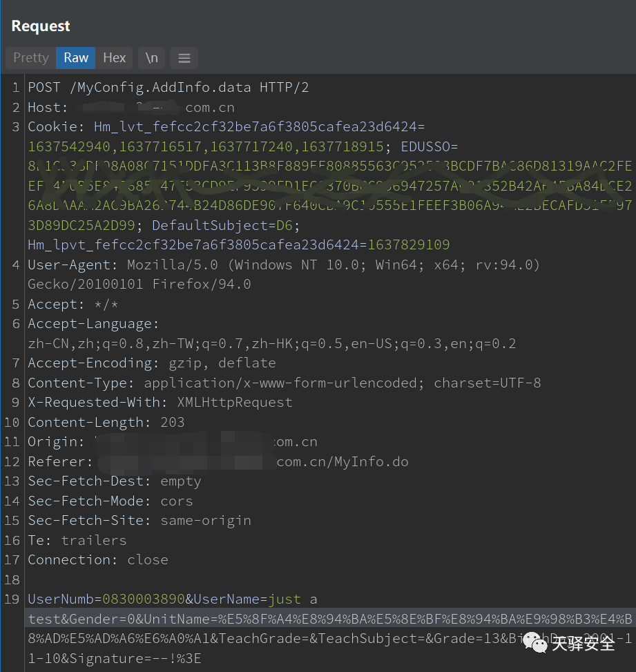
Task: Click the Content-Type header line
Action: 284,383
